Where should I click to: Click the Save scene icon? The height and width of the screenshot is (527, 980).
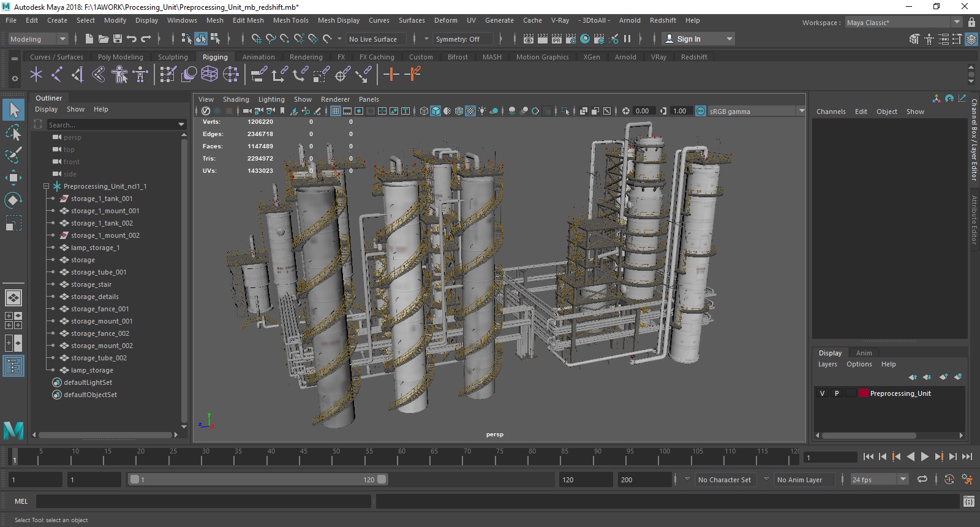pyautogui.click(x=118, y=39)
